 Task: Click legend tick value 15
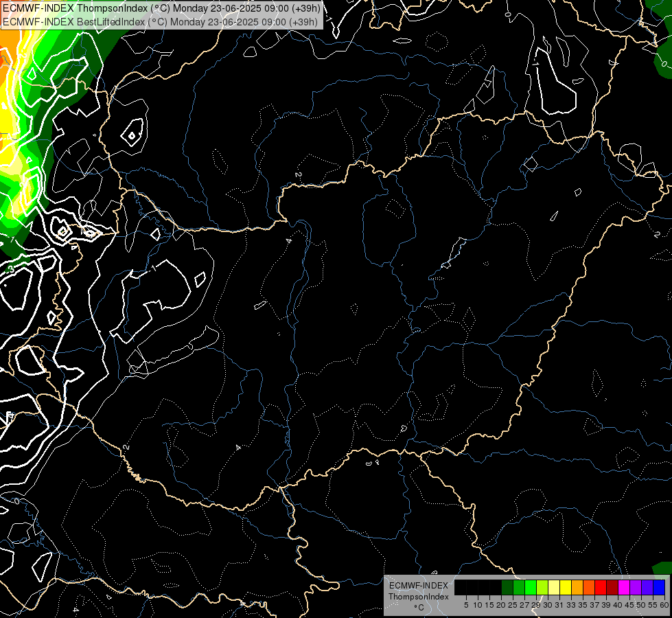pyautogui.click(x=489, y=605)
